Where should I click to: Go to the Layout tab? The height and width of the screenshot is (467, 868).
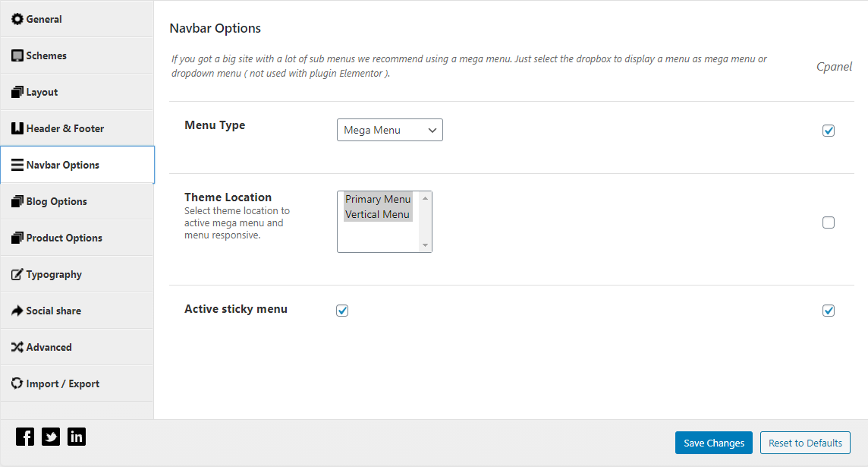click(77, 92)
